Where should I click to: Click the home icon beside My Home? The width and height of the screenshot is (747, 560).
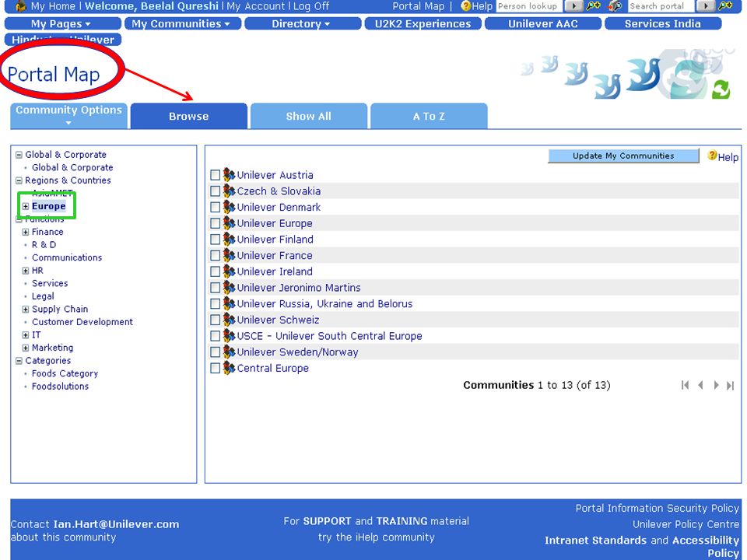pos(20,6)
